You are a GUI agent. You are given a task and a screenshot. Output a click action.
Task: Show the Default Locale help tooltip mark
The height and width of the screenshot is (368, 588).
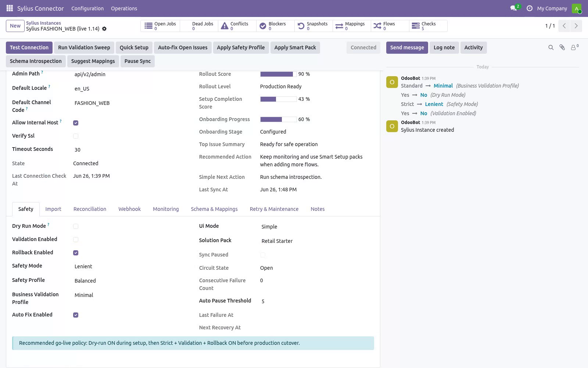[49, 86]
